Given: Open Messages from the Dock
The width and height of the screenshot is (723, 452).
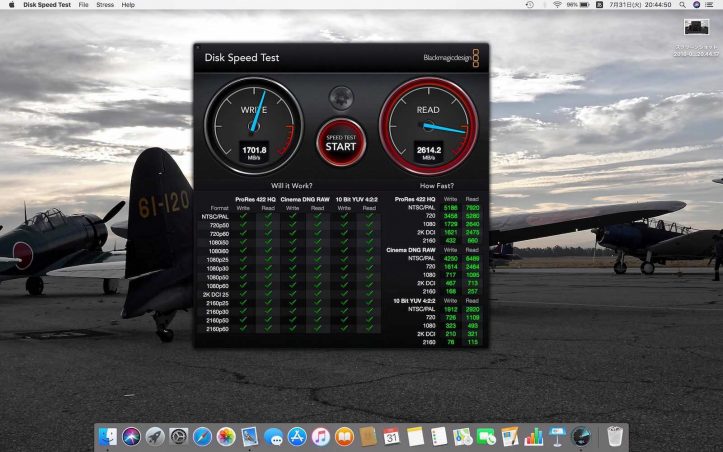Looking at the screenshot, I should coord(273,436).
